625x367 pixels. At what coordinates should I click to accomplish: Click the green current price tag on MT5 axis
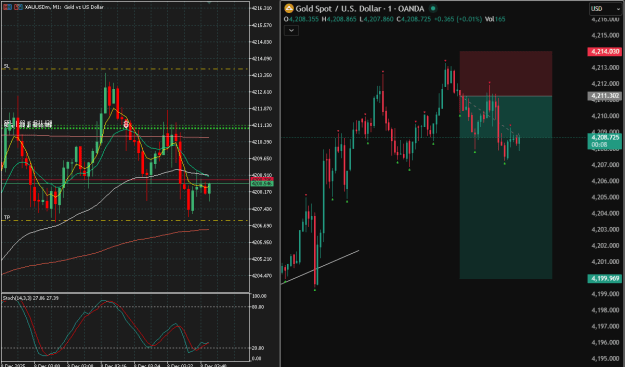261,183
